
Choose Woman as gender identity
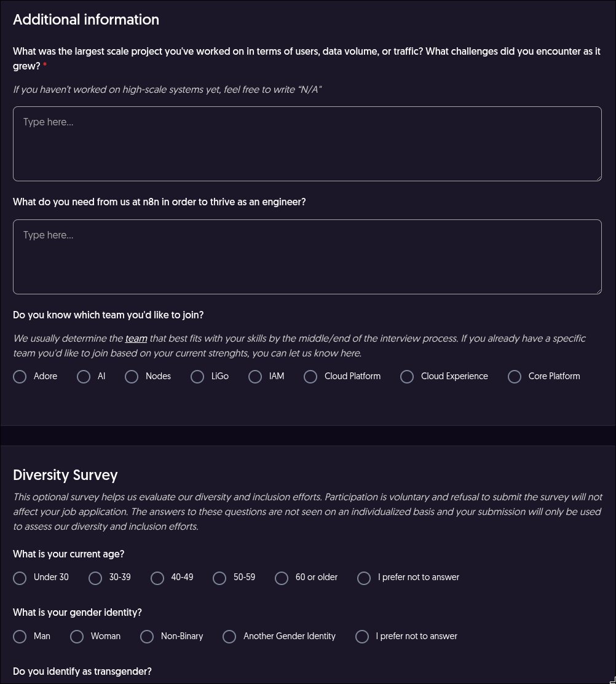tap(77, 637)
